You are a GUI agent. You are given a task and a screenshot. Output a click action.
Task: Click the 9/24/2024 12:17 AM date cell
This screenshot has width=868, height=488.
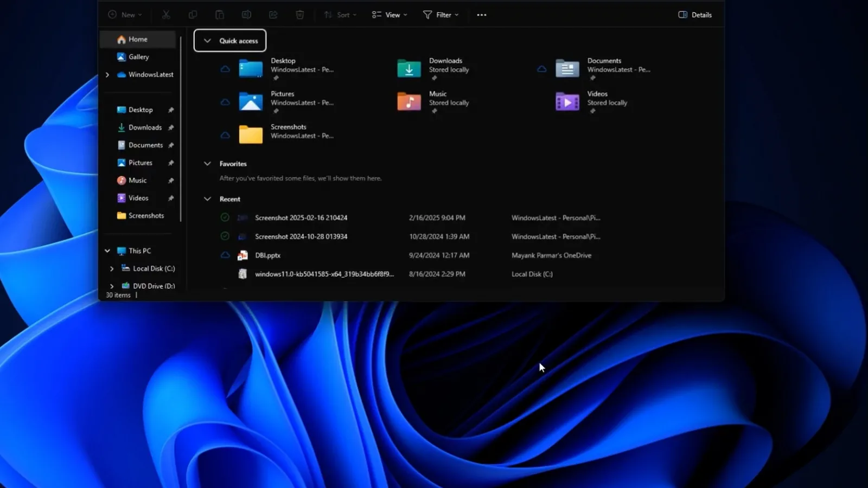pos(439,255)
